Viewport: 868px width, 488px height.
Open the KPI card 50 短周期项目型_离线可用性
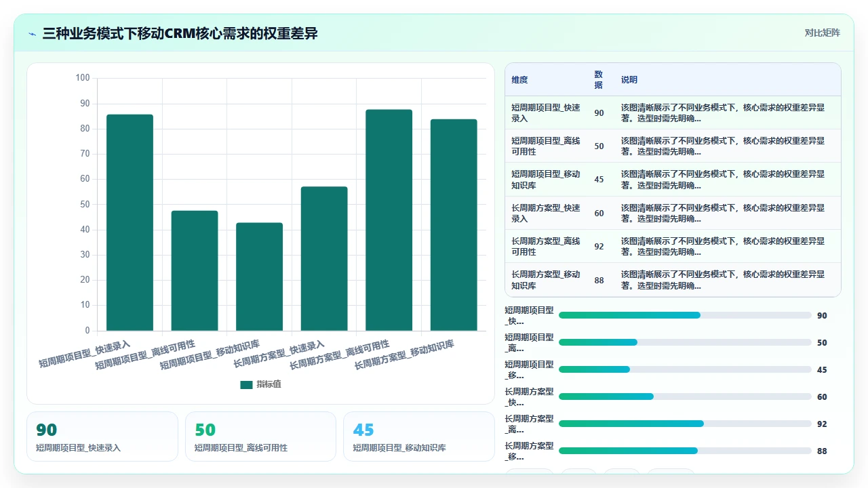pyautogui.click(x=260, y=436)
